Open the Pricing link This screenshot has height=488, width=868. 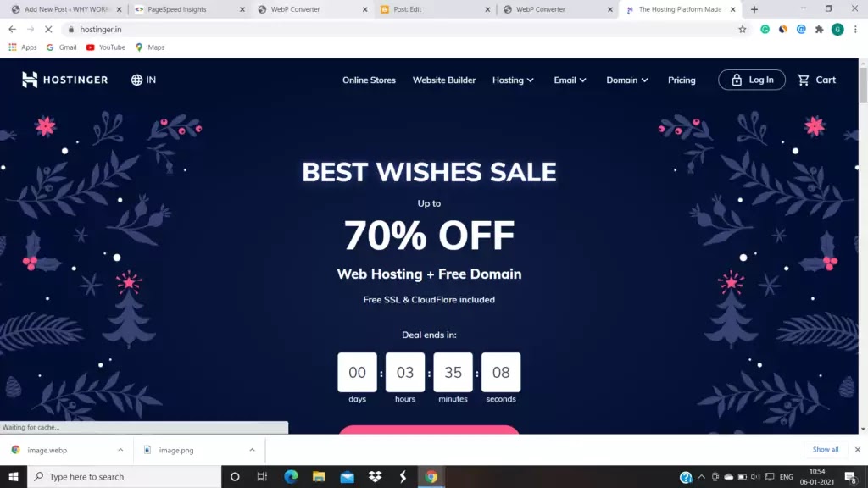(682, 80)
